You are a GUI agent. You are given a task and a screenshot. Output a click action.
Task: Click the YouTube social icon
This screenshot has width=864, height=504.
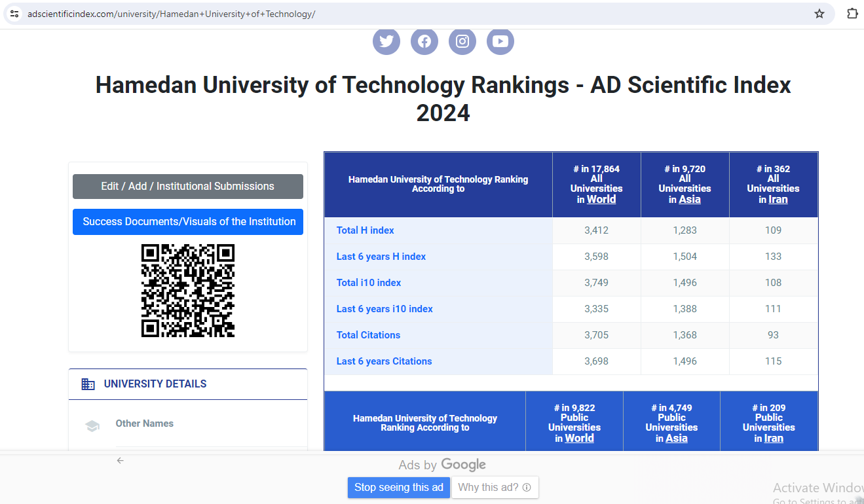point(500,41)
